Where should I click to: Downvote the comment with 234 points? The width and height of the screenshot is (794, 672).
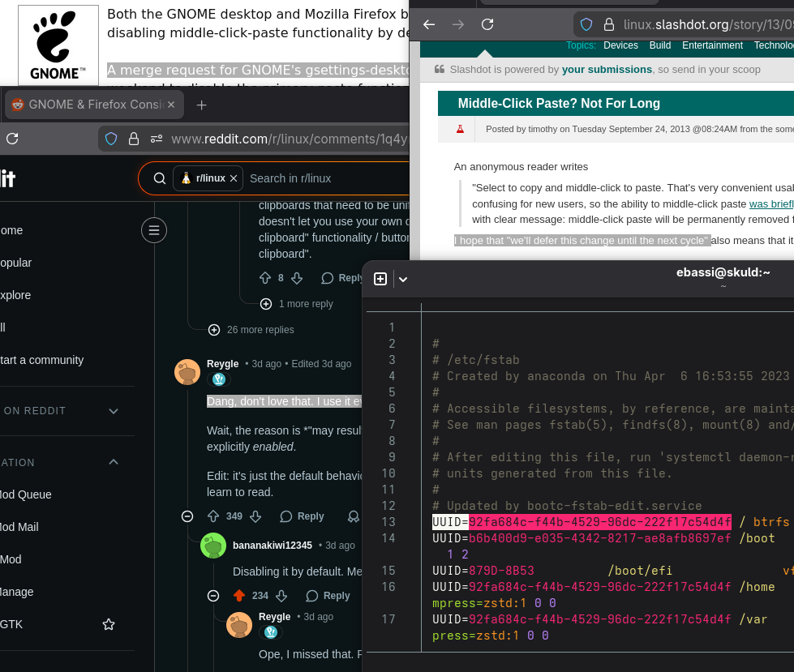281,596
